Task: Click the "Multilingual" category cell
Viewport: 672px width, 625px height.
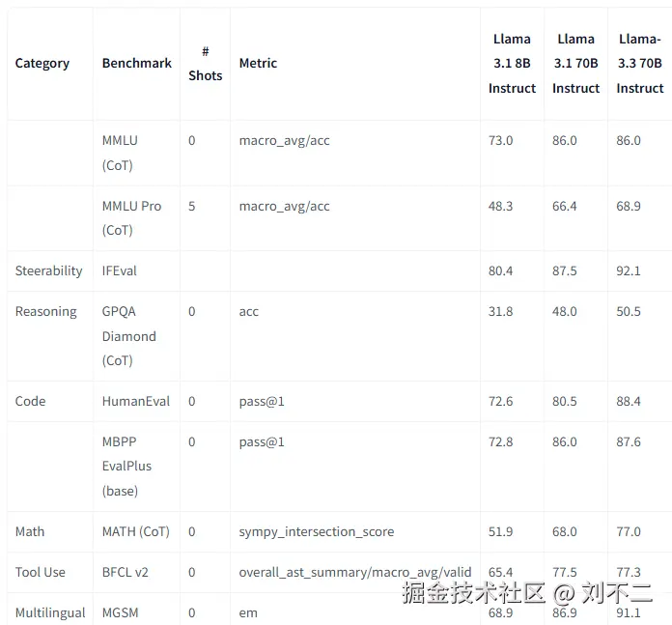Action: 50,613
